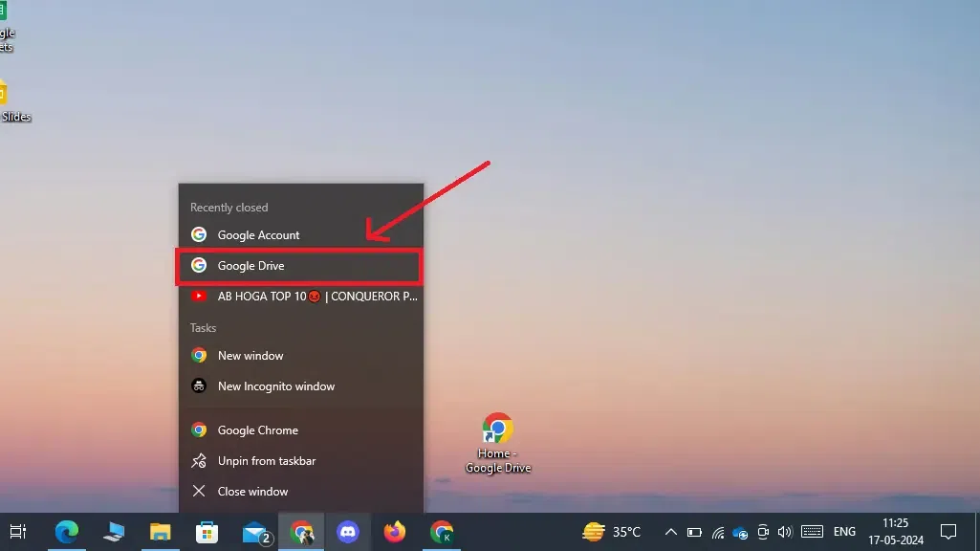Screen dimensions: 980x551
Task: Open the touch keyboard icon
Action: pyautogui.click(x=812, y=532)
